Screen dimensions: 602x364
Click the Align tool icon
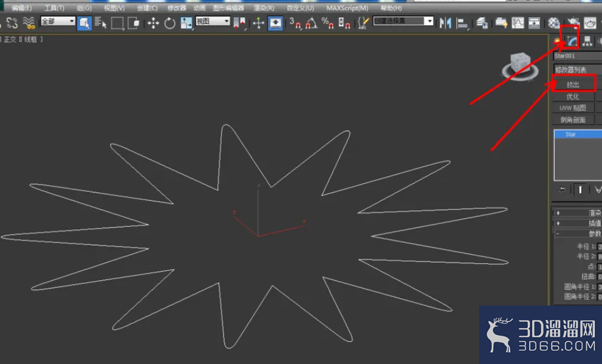[x=462, y=23]
